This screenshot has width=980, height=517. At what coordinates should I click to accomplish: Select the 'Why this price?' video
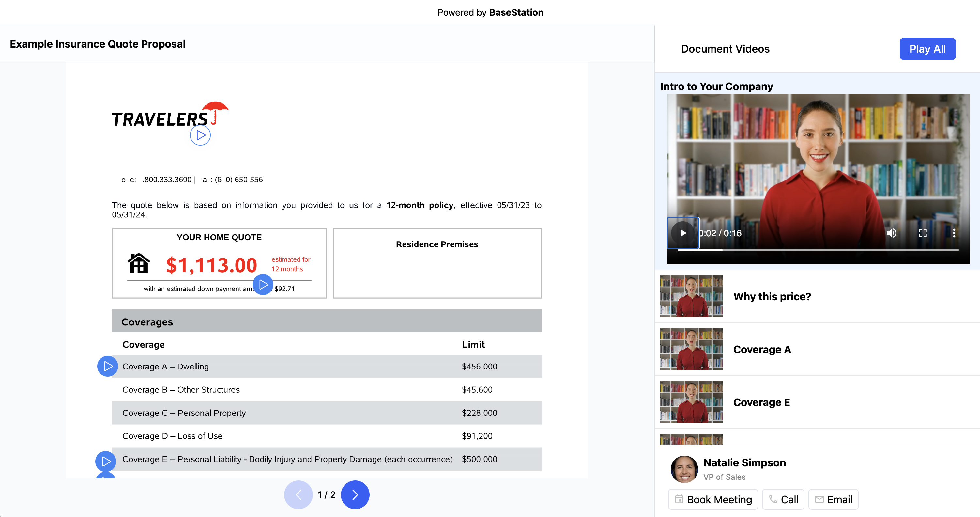(772, 297)
